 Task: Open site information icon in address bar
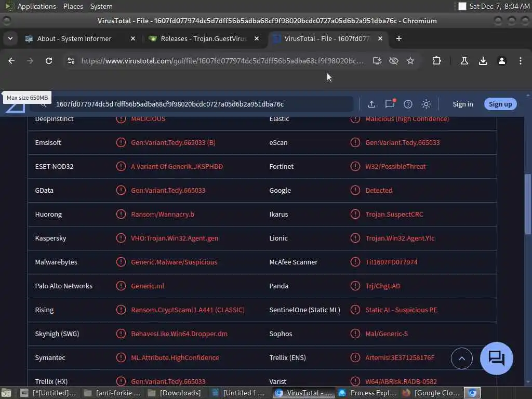(x=71, y=61)
